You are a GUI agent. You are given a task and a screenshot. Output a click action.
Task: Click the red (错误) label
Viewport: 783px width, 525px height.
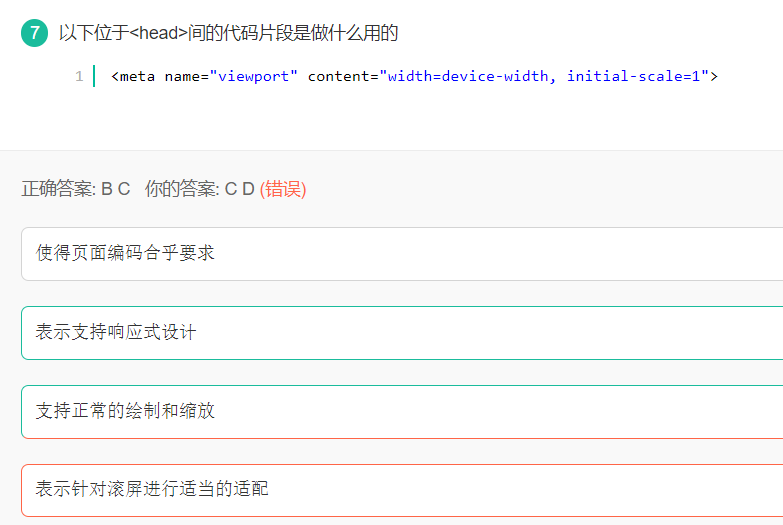click(283, 189)
